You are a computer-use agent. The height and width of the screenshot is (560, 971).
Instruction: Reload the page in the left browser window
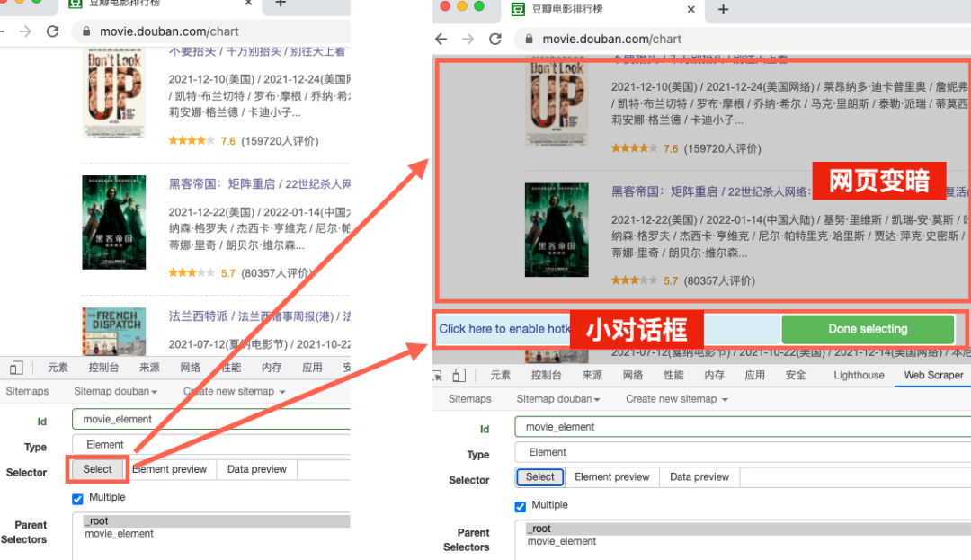52,31
